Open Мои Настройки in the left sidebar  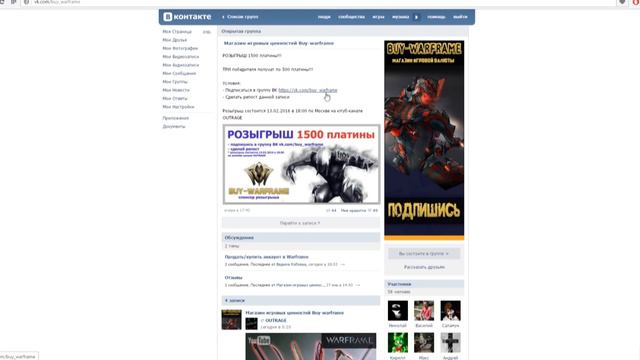[178, 107]
